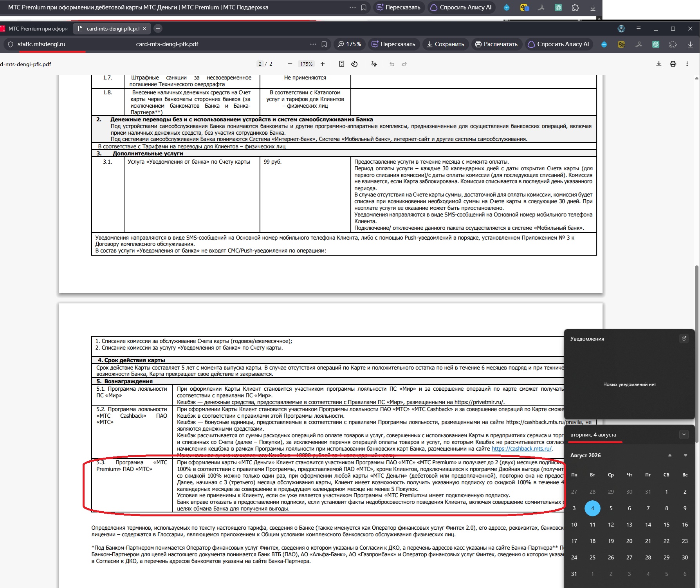Screen dimensions: 700x588
Task: Undo the last annotation in PDF toolbar
Action: (x=392, y=64)
